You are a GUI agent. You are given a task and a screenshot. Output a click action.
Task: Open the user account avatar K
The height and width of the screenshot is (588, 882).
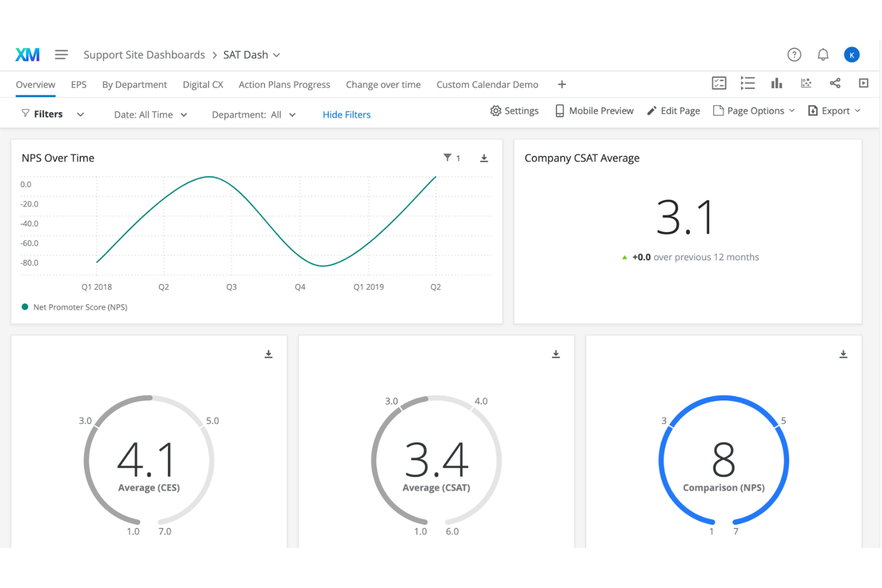(x=852, y=55)
